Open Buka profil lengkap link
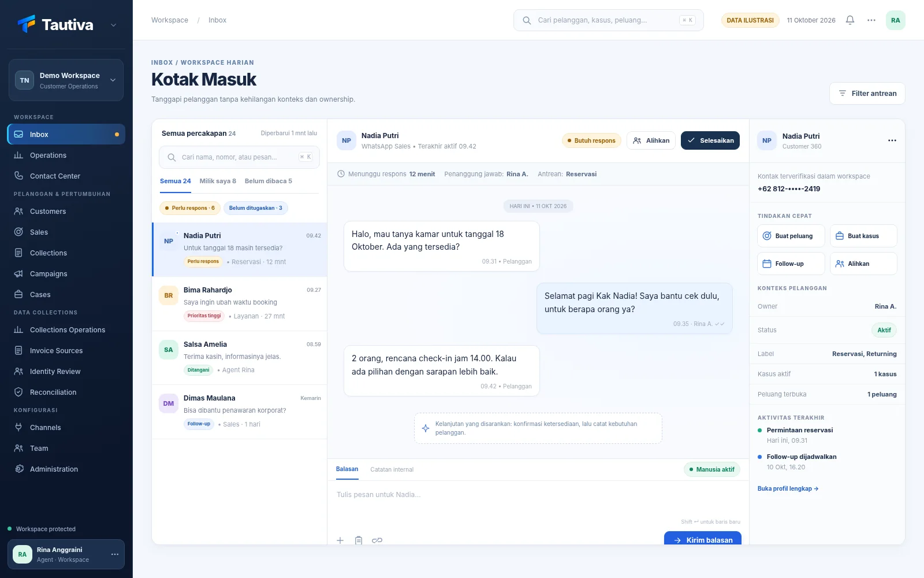The width and height of the screenshot is (924, 578). (x=788, y=488)
